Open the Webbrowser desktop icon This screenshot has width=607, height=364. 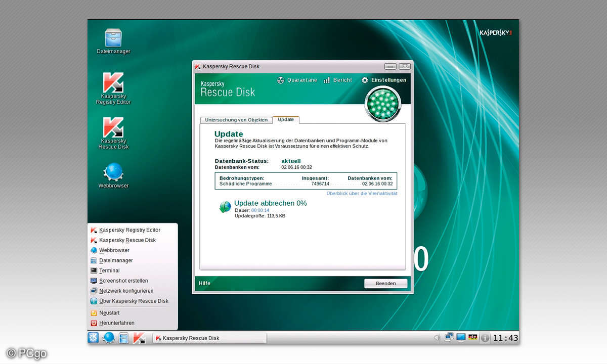point(113,175)
